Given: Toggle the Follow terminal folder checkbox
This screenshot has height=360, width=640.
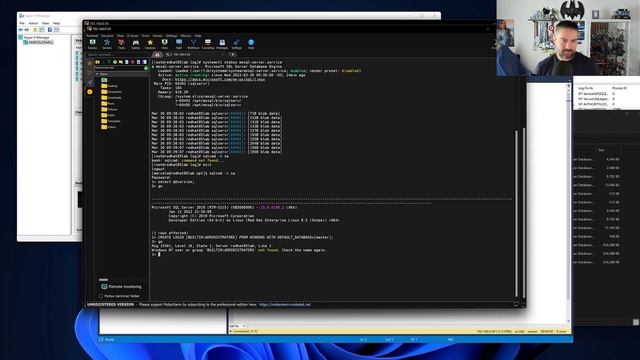Looking at the screenshot, I should [101, 296].
